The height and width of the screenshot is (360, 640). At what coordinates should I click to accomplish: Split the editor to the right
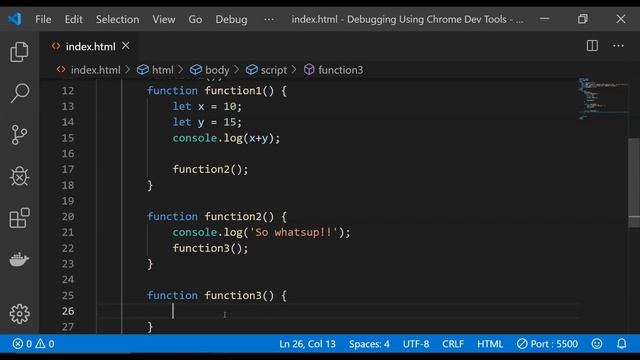pyautogui.click(x=592, y=46)
